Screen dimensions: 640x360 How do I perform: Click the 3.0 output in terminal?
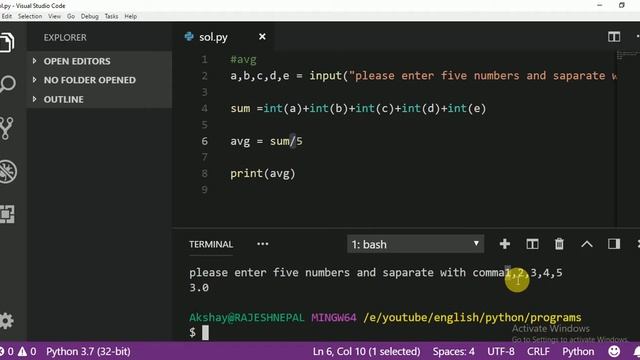(199, 288)
